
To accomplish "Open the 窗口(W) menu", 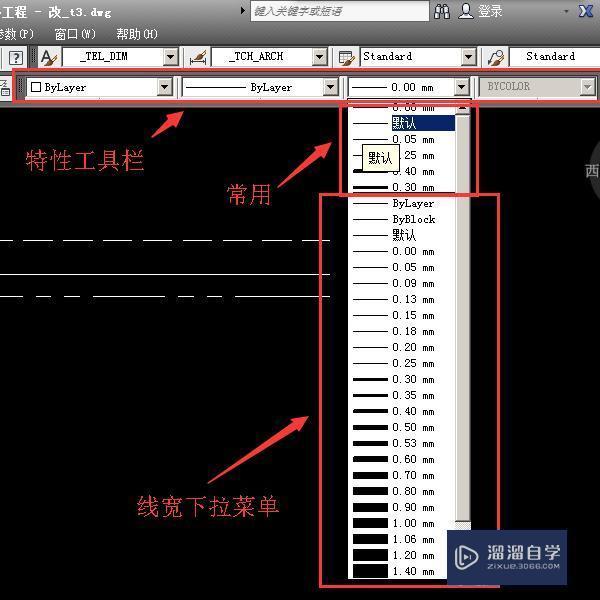I will 75,34.
